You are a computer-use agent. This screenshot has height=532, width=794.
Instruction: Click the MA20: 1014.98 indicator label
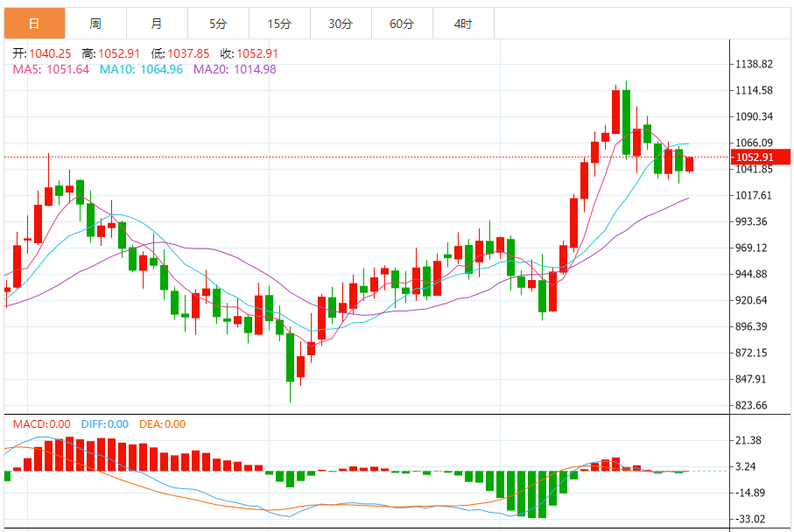235,69
